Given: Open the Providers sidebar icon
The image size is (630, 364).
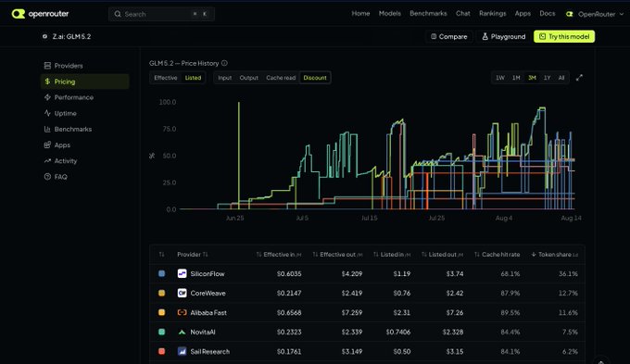Looking at the screenshot, I should coord(47,66).
